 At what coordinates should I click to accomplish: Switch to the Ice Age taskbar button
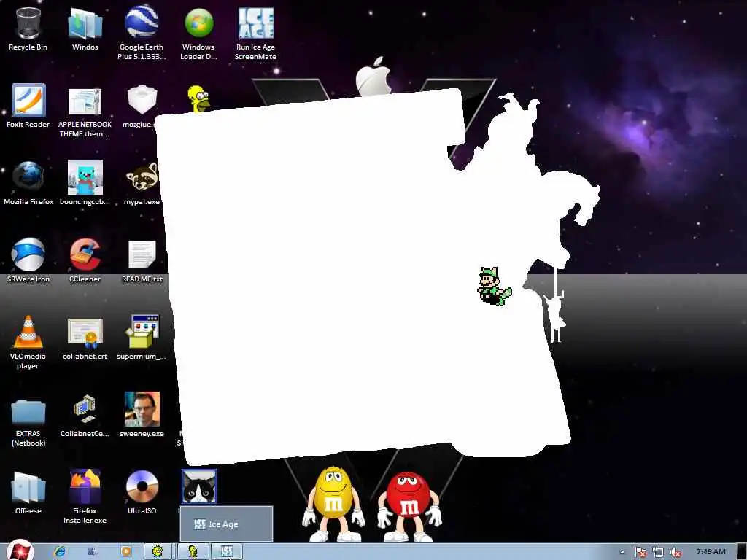pyautogui.click(x=226, y=551)
